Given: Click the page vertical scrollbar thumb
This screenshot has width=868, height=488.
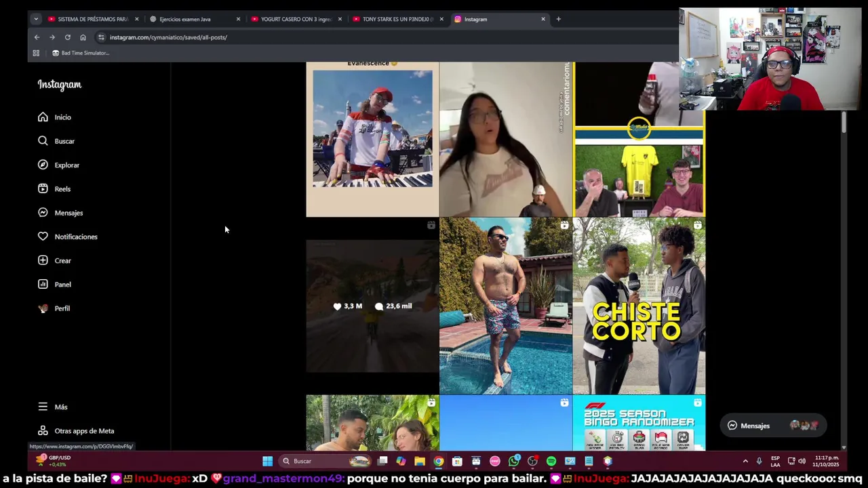Looking at the screenshot, I should coord(844,123).
